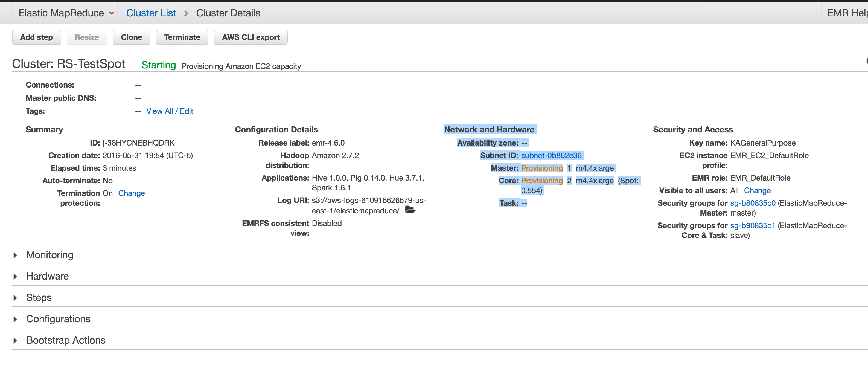The height and width of the screenshot is (383, 868).
Task: Select cluster ID j-38HYCNEBHQDRK text
Action: coord(138,143)
